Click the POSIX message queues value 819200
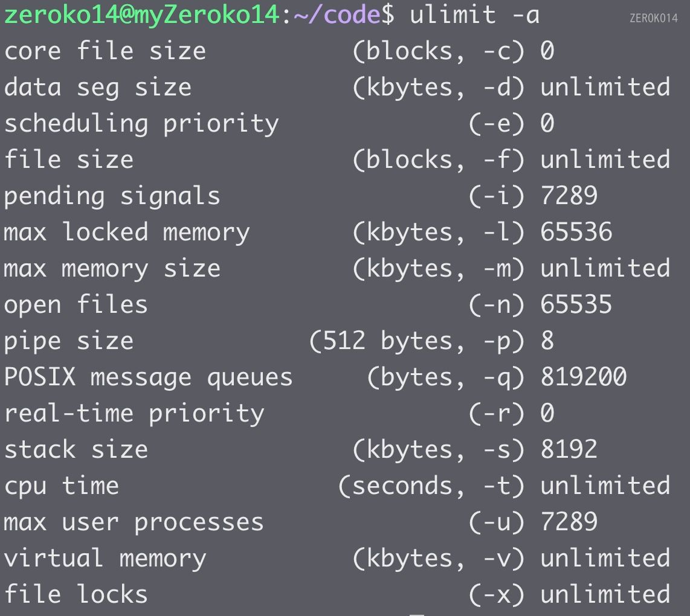The width and height of the screenshot is (690, 616). 583,377
